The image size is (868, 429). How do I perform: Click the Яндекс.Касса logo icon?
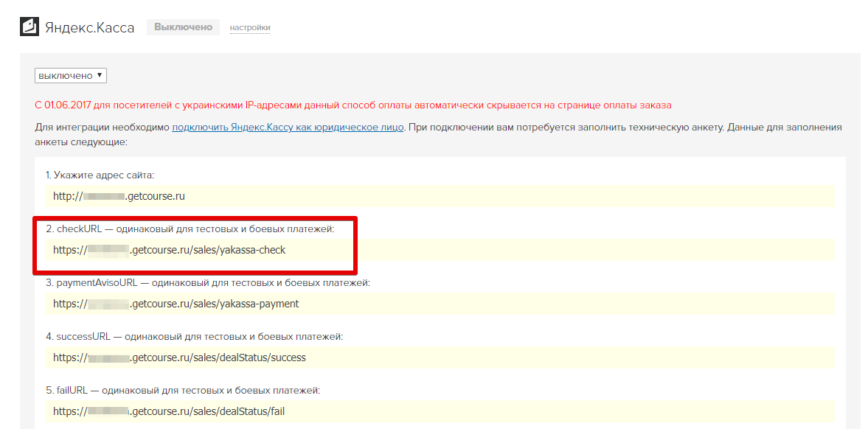tap(29, 27)
